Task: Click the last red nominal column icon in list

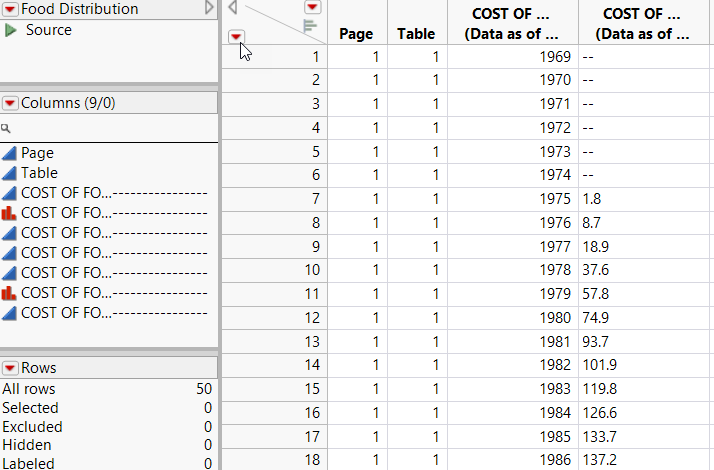Action: click(x=9, y=292)
